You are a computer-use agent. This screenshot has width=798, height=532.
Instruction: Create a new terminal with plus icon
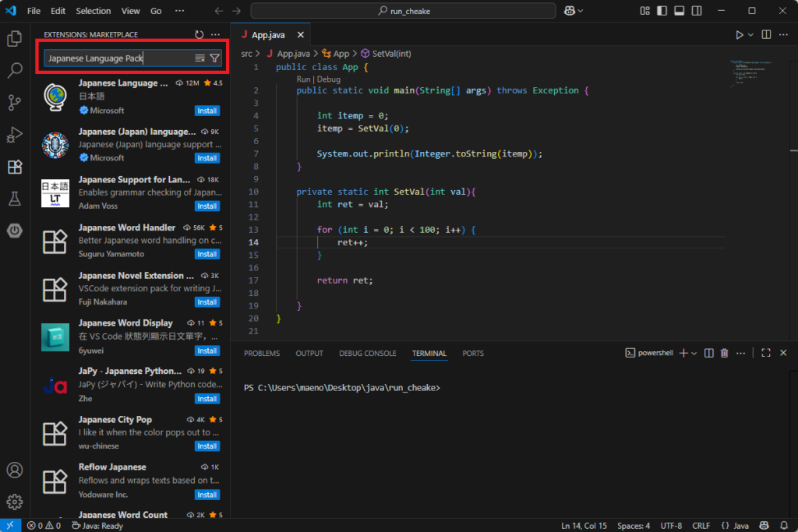[683, 353]
